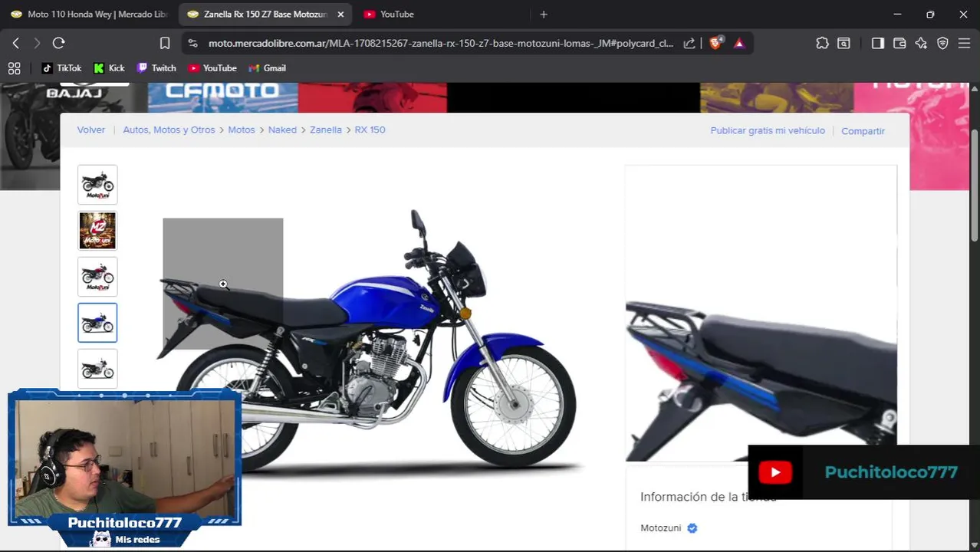This screenshot has width=980, height=552.
Task: Toggle the browser sidebar panel icon
Action: (x=878, y=44)
